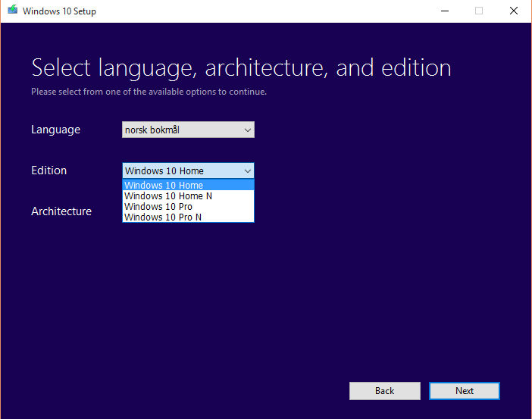The height and width of the screenshot is (419, 532).
Task: Pick Windows 10 Pro edition
Action: click(188, 206)
